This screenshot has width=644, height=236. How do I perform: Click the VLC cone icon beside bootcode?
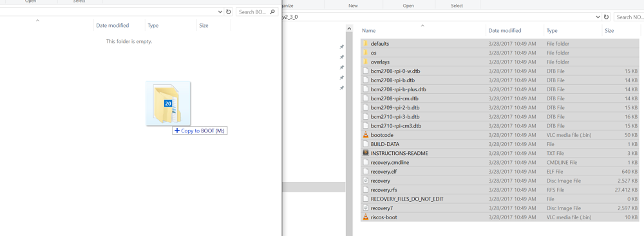[366, 134]
